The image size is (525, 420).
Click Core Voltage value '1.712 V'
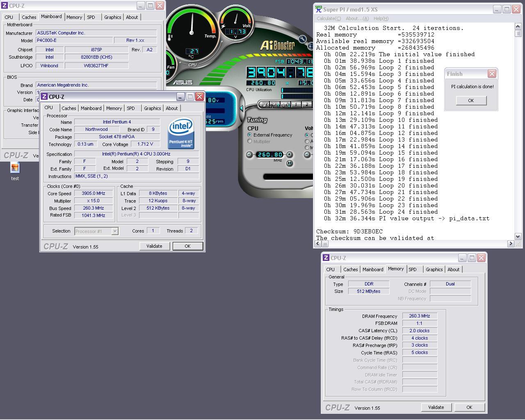click(x=146, y=144)
